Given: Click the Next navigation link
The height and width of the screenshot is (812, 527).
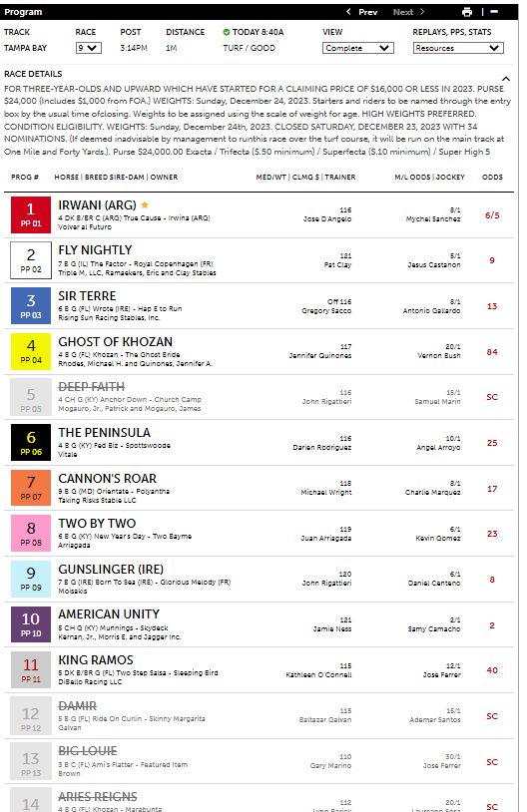Looking at the screenshot, I should click(402, 12).
